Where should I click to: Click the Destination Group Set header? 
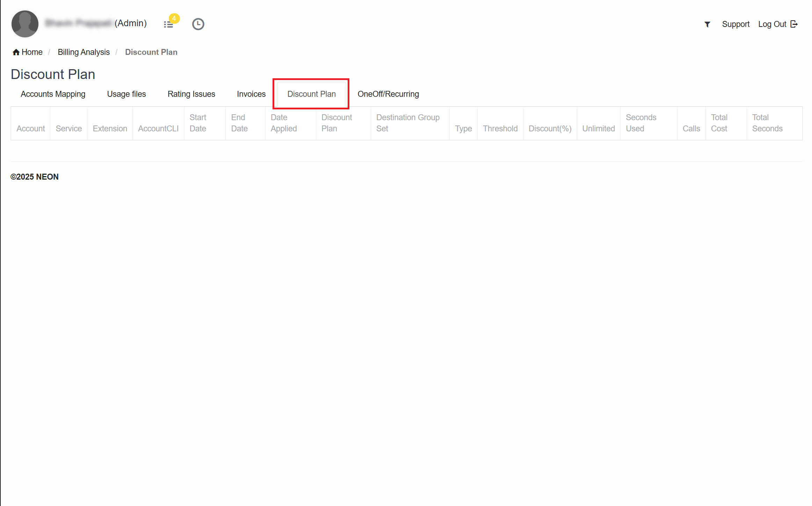[x=407, y=123]
